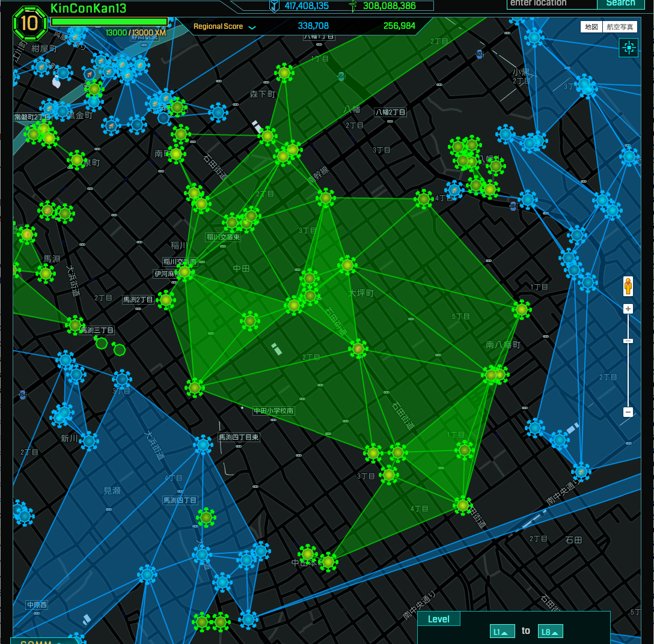Image resolution: width=654 pixels, height=644 pixels.
Task: Click the bus stop icon under 馬渕2丁目
Action: [x=138, y=309]
